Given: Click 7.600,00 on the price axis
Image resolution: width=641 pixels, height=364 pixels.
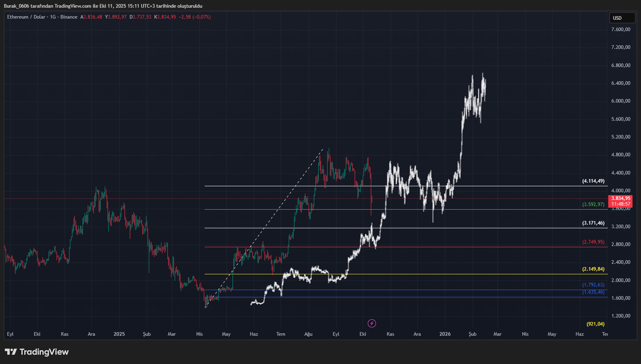Looking at the screenshot, I should [622, 29].
